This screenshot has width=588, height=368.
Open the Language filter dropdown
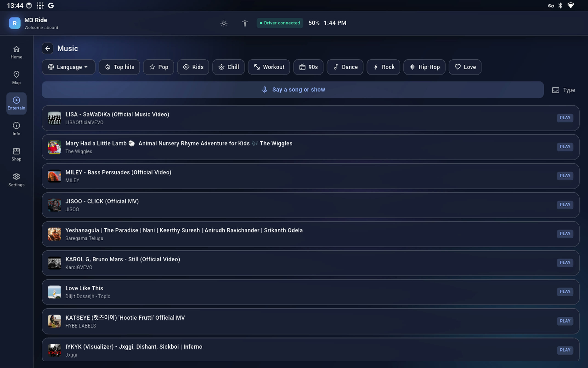[x=68, y=67]
